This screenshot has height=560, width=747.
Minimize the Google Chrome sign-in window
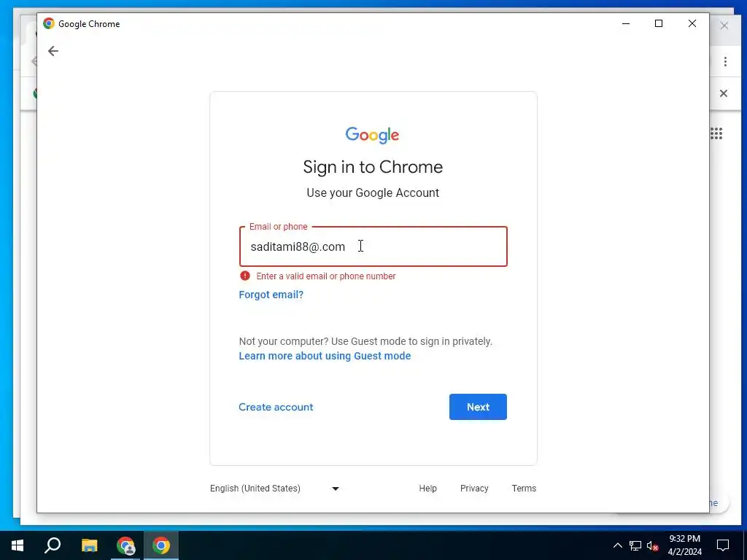pyautogui.click(x=626, y=23)
